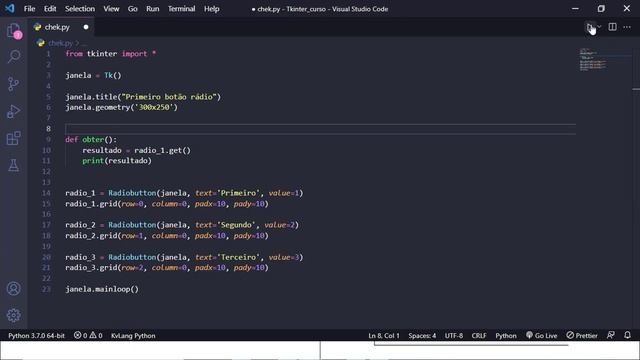Screen dimensions: 640x360
Task: Click chek.py in the breadcrumb
Action: pos(60,43)
